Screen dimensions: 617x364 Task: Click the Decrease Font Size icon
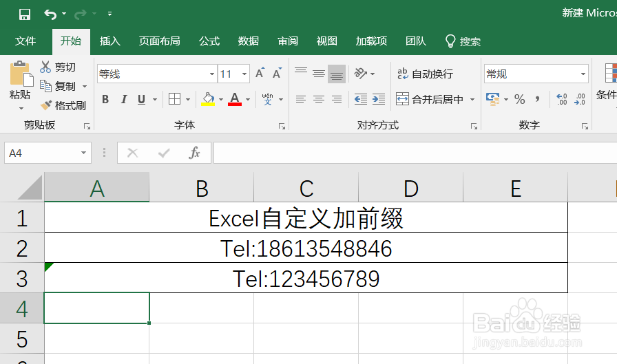point(277,73)
